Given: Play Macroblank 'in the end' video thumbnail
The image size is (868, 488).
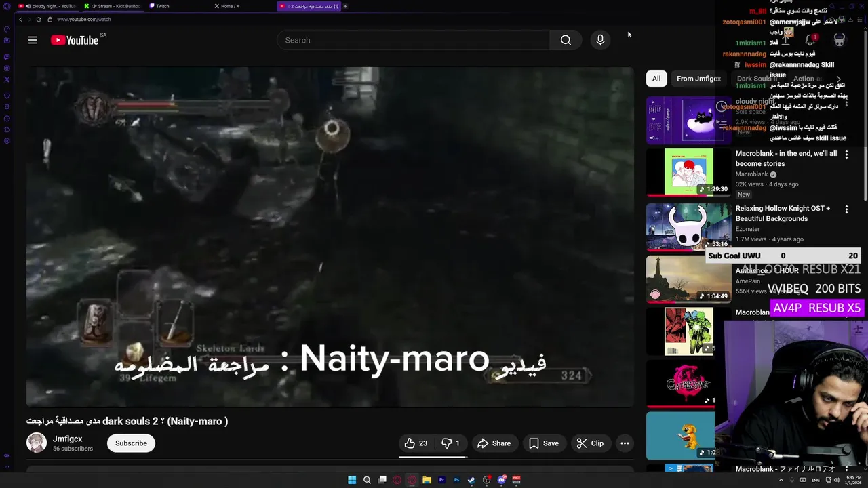Looking at the screenshot, I should (x=689, y=172).
